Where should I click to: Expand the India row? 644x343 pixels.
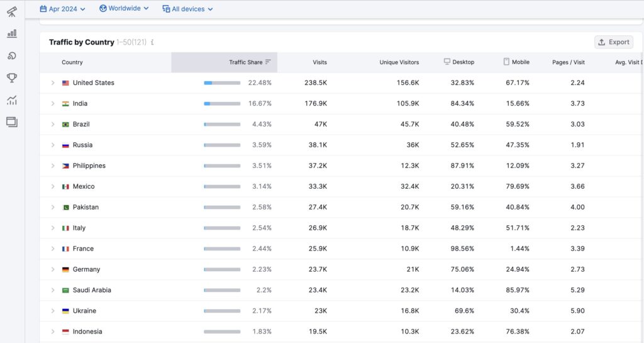pyautogui.click(x=53, y=104)
